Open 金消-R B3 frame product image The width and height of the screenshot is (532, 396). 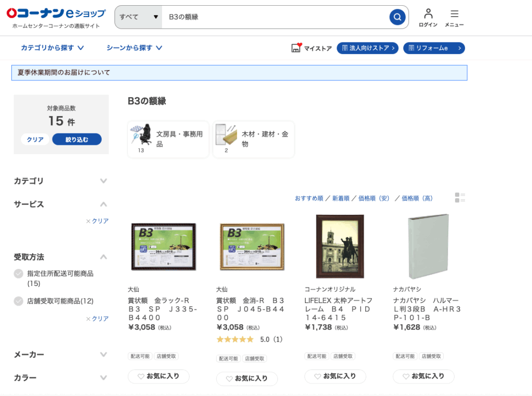252,247
